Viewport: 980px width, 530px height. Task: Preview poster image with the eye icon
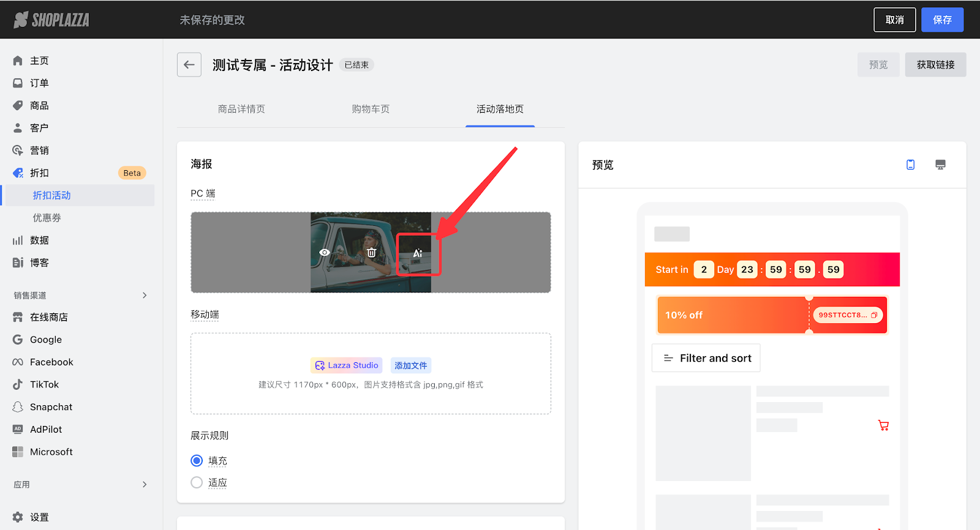[325, 253]
